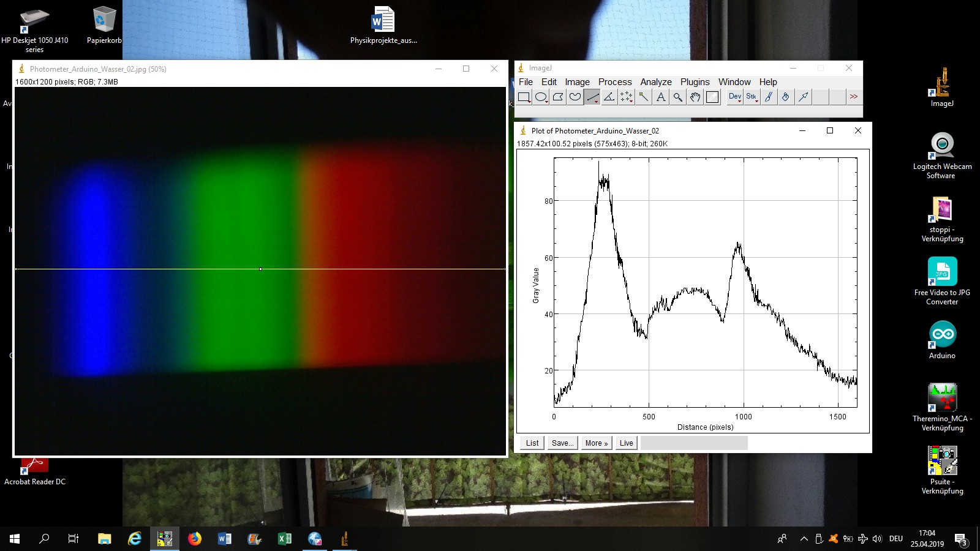Open the More » options in plot window
Image resolution: width=980 pixels, height=551 pixels.
click(x=597, y=443)
